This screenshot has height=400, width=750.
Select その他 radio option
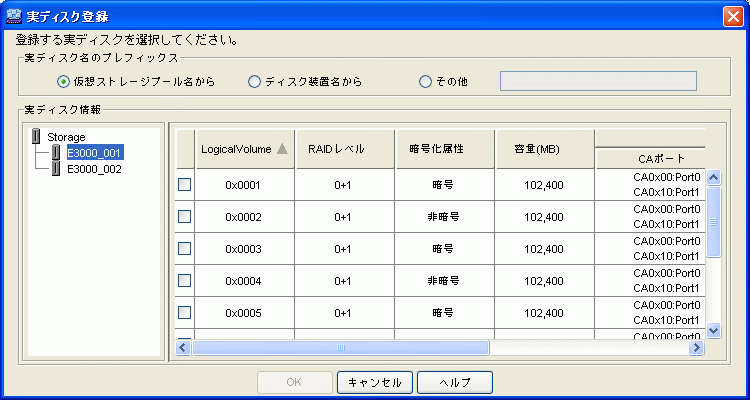tap(425, 82)
